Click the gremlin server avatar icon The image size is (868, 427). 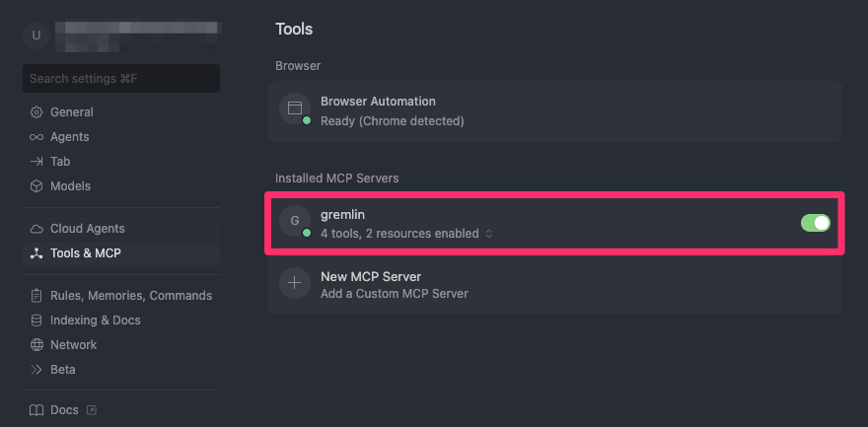[294, 221]
